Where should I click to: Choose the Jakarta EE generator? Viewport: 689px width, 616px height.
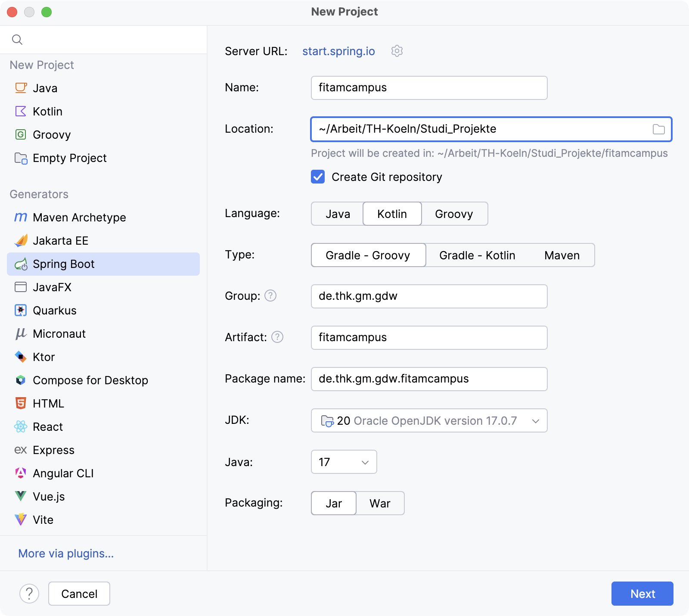click(x=60, y=240)
